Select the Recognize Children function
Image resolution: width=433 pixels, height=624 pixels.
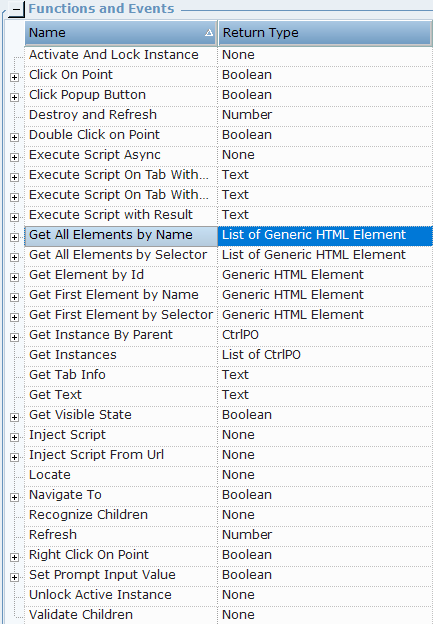(x=88, y=515)
